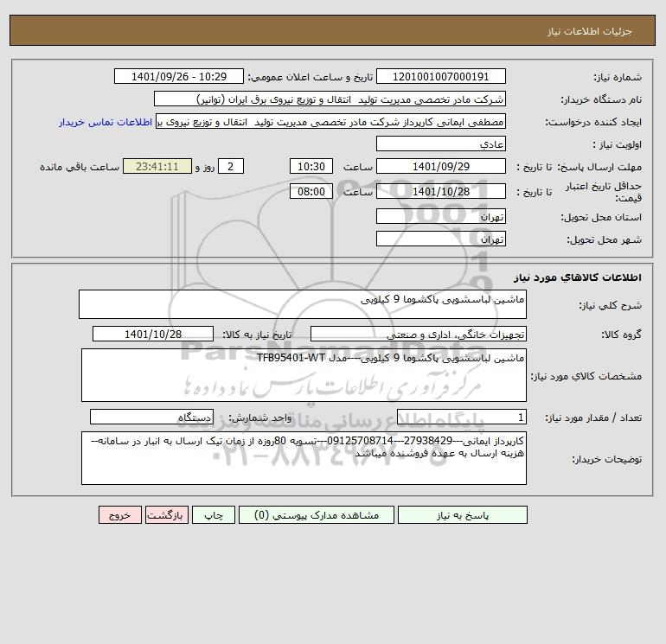
Task: Click the استان محل تحویل field تهران
Action: click(441, 216)
